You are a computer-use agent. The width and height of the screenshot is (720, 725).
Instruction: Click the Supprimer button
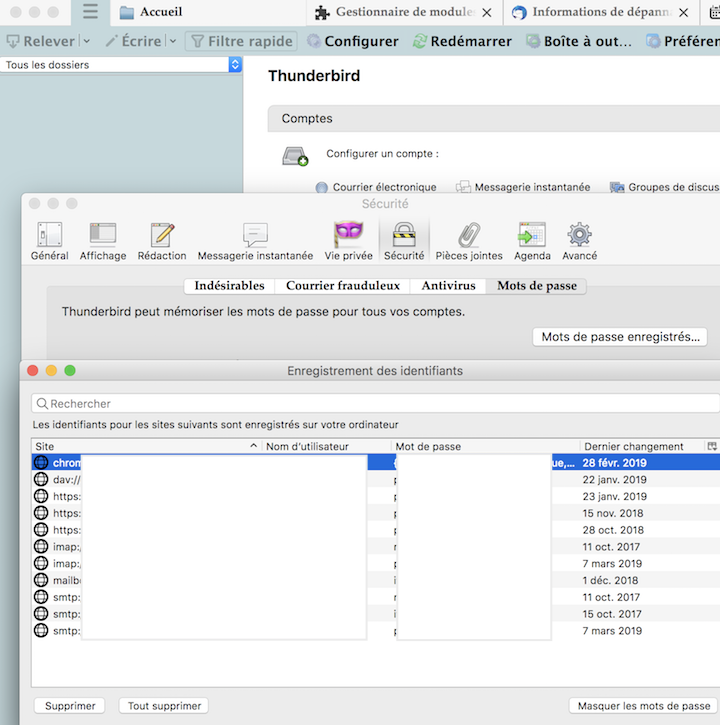point(70,706)
